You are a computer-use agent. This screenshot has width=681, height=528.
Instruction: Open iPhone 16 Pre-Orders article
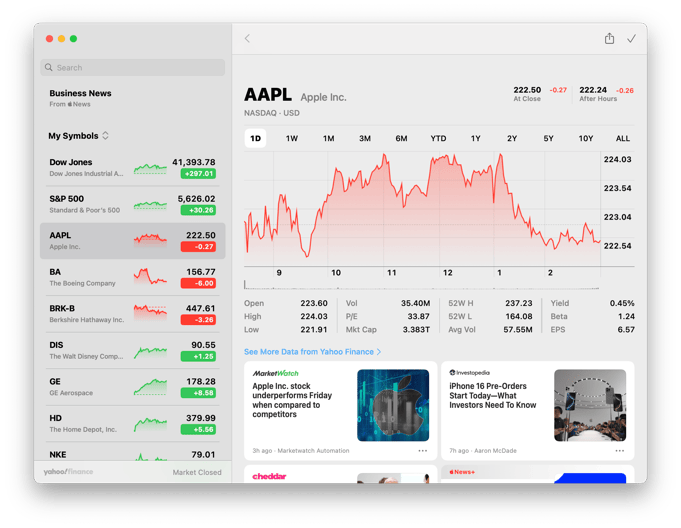(537, 410)
